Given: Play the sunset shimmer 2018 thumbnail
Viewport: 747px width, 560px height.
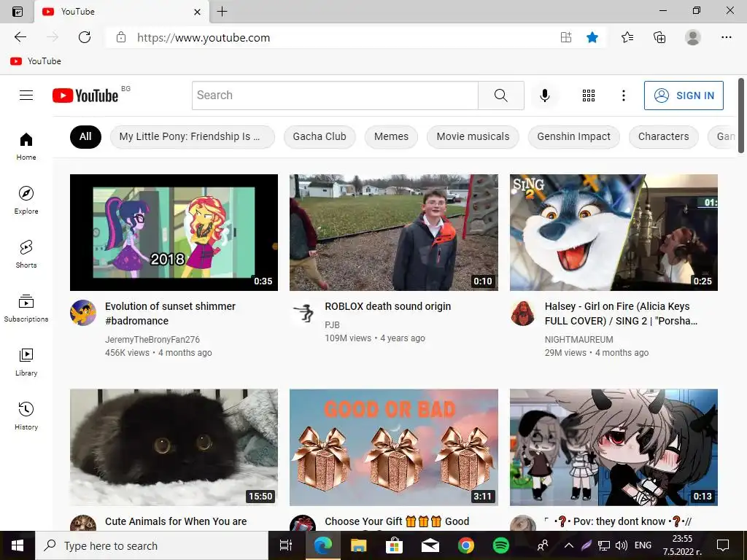Looking at the screenshot, I should click(x=174, y=233).
